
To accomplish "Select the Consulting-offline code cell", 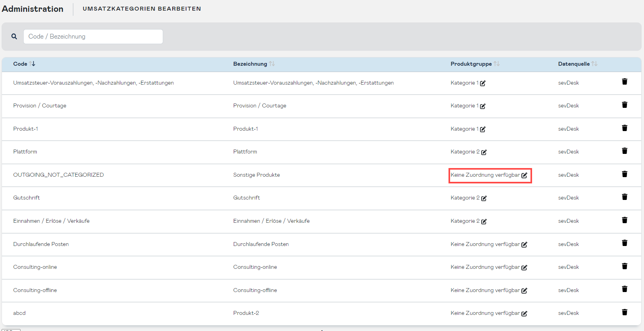I will click(35, 290).
